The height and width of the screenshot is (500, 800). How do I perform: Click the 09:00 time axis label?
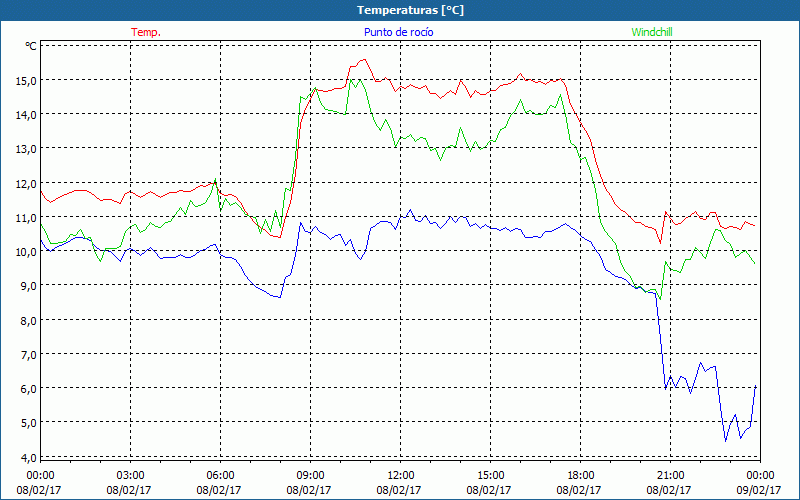pyautogui.click(x=310, y=475)
